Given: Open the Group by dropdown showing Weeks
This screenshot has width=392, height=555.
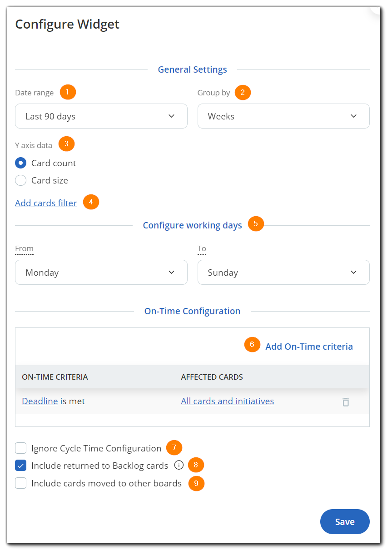Looking at the screenshot, I should coord(283,116).
